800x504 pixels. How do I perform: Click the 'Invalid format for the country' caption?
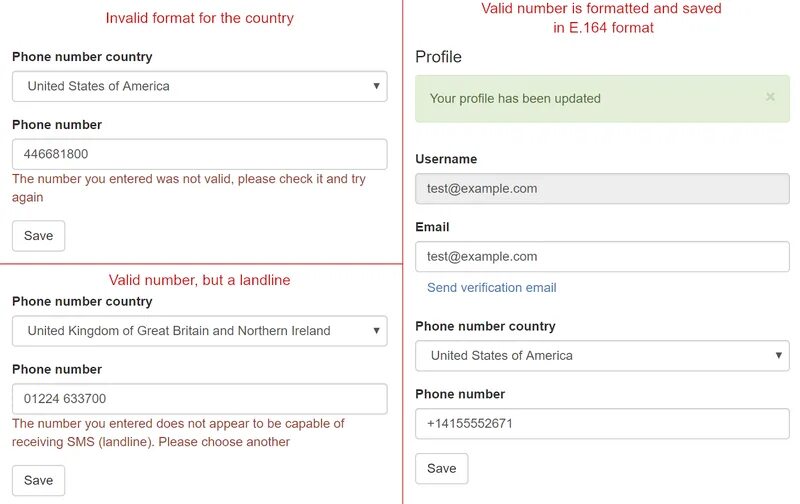199,18
